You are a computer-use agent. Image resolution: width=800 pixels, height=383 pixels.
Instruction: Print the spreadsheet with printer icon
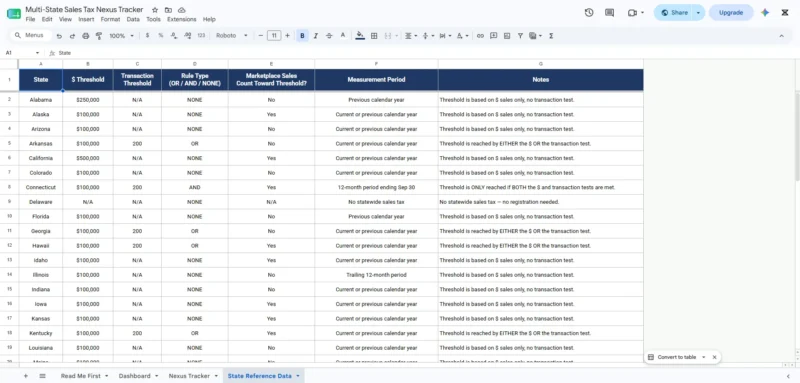click(86, 36)
